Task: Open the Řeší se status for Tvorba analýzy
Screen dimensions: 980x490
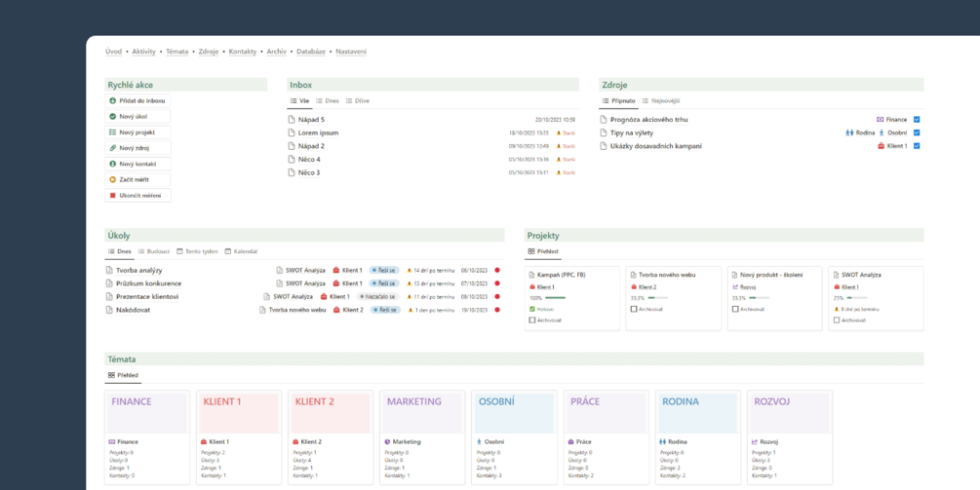Action: 385,270
